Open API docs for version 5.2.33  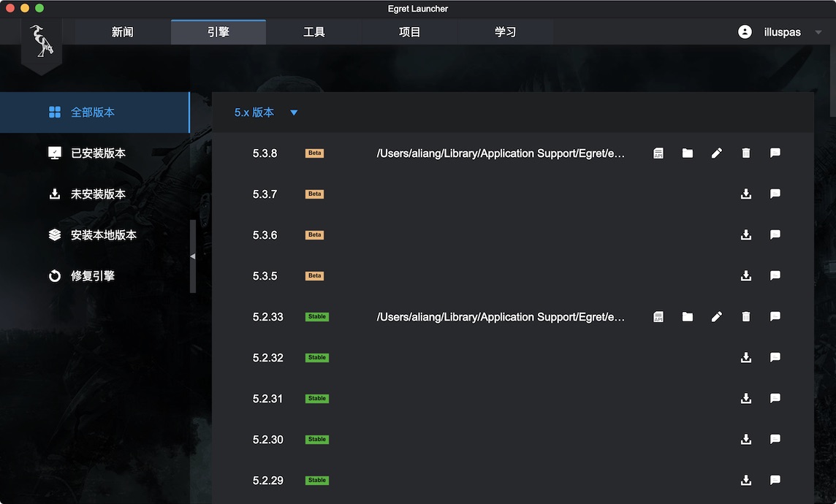658,317
